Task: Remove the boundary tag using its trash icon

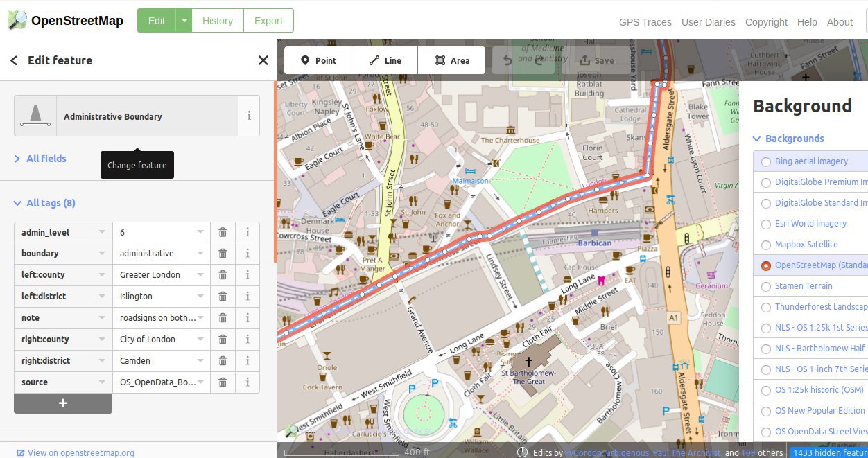Action: tap(223, 254)
